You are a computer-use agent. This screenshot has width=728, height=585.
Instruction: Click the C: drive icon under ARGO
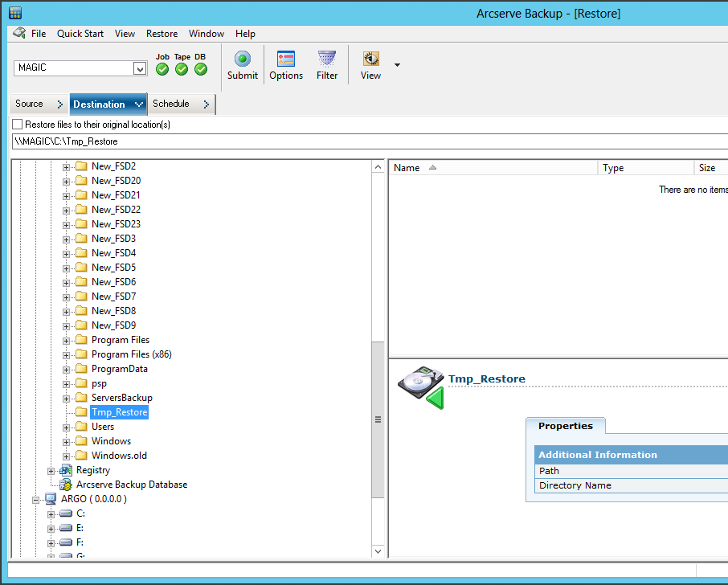(x=66, y=513)
